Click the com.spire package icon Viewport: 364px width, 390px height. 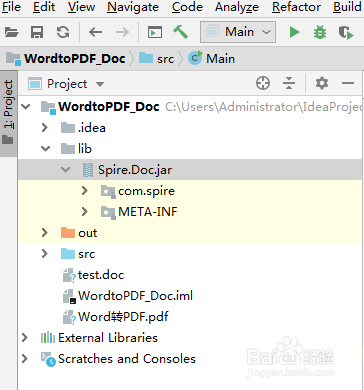[108, 191]
